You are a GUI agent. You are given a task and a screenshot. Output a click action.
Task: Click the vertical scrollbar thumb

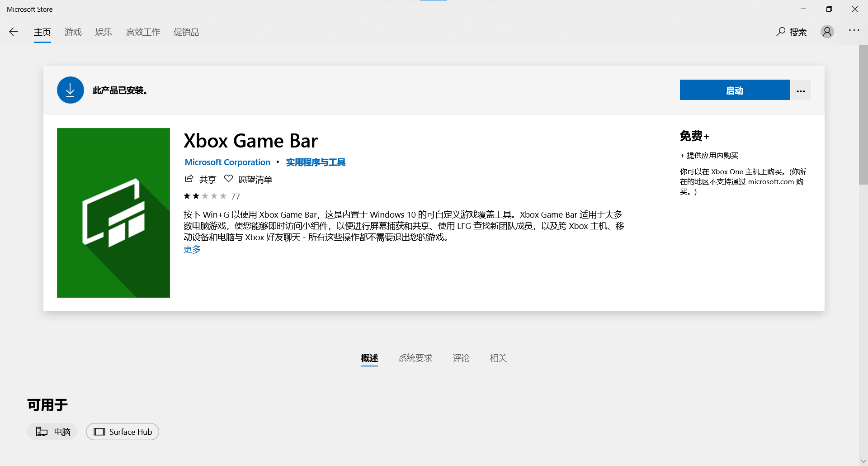[863, 115]
